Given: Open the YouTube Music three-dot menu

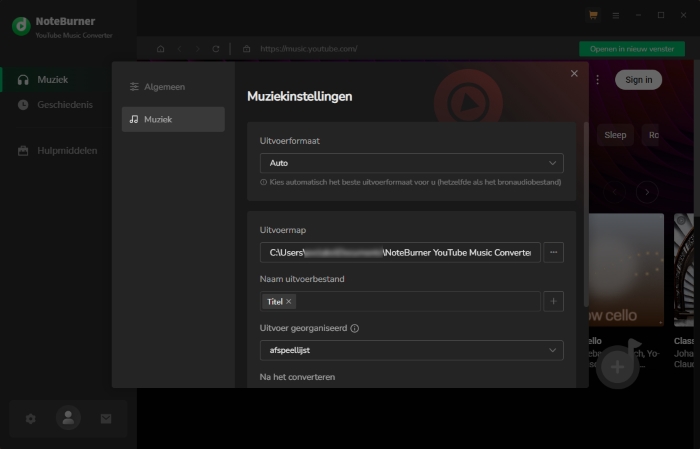Looking at the screenshot, I should 597,79.
